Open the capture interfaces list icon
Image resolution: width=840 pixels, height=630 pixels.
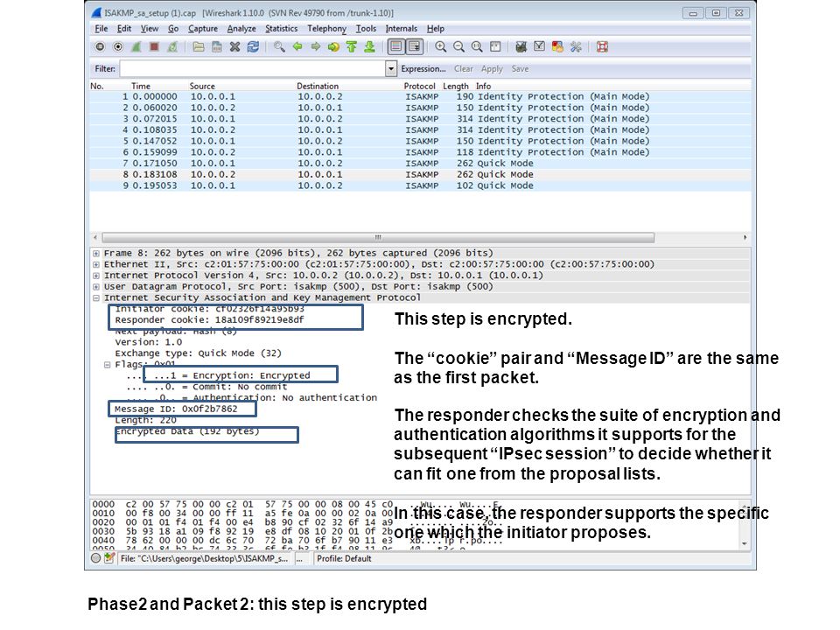click(x=100, y=47)
